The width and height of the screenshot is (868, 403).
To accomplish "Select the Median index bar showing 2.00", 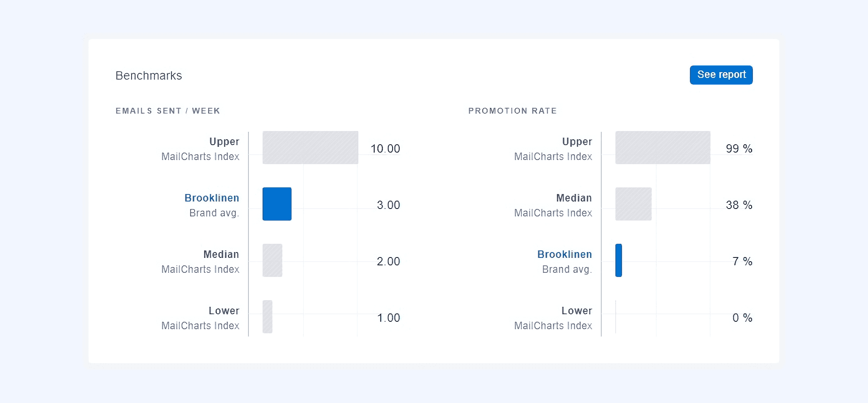I will [x=272, y=260].
